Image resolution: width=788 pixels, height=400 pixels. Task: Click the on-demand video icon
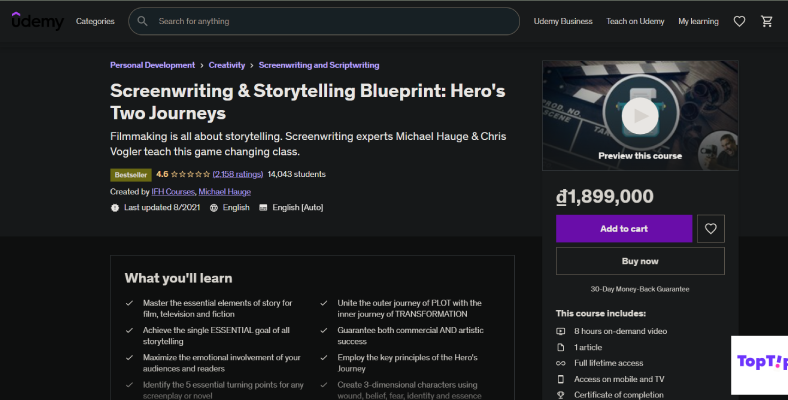pyautogui.click(x=561, y=331)
